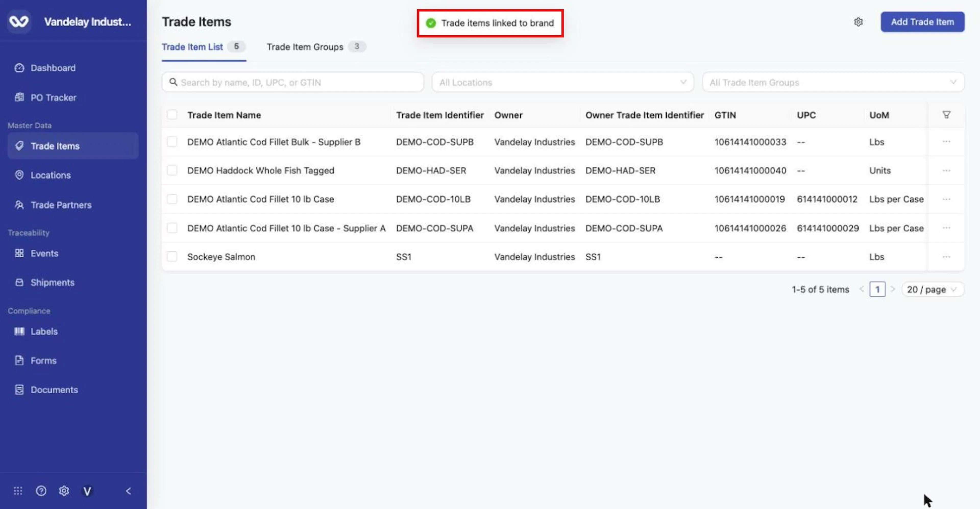Check the Sockeye Salmon row checkbox
Image resolution: width=980 pixels, height=509 pixels.
pyautogui.click(x=172, y=257)
